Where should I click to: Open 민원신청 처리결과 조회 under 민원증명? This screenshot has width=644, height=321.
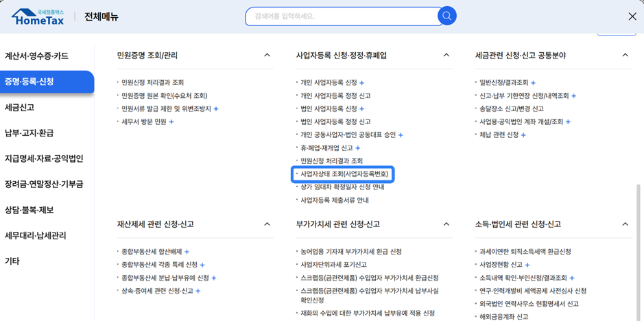tap(153, 82)
